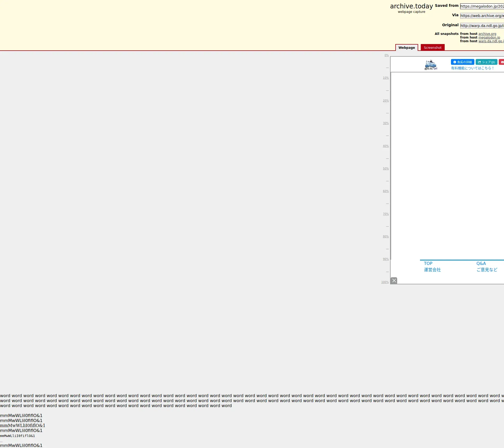Viewport: 504px width, 448px height.
Task: Click the Original URL input field
Action: 482,26
